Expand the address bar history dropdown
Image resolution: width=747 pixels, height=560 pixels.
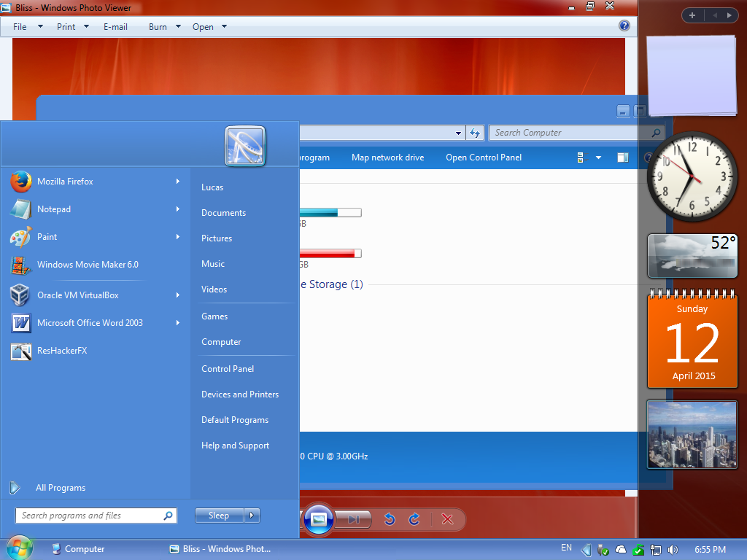(458, 133)
